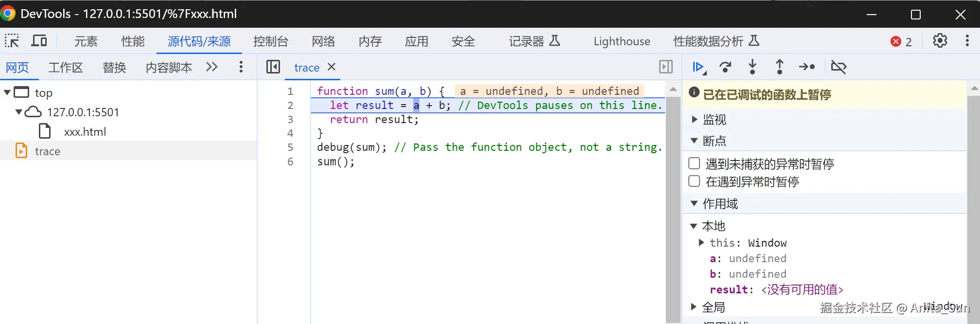The width and height of the screenshot is (980, 324).
Task: Enable pause on uncaught exceptions
Action: tap(694, 163)
